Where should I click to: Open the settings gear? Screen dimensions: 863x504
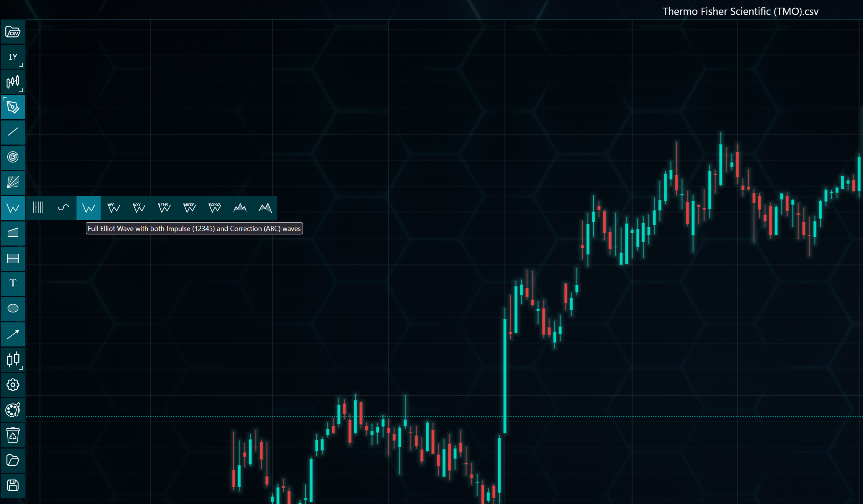click(13, 385)
